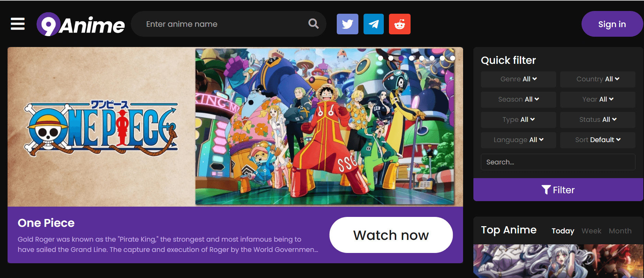Image resolution: width=644 pixels, height=278 pixels.
Task: Open the Year filter dropdown
Action: [598, 100]
